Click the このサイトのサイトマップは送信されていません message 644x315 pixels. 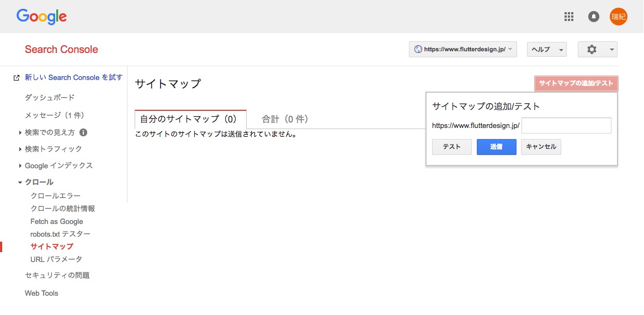216,134
